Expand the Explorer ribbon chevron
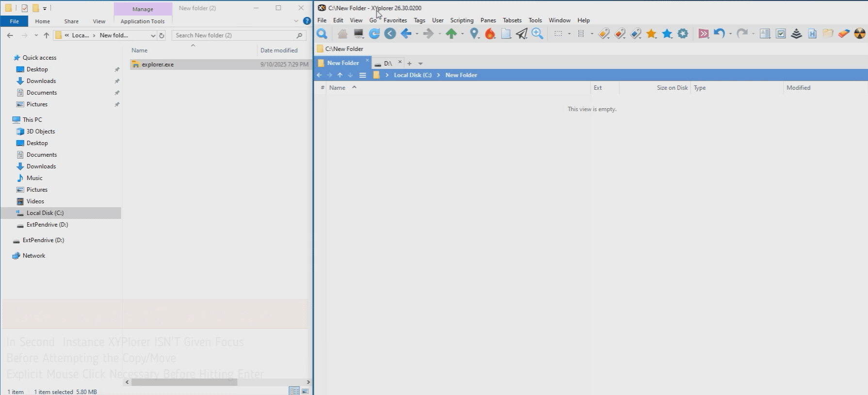This screenshot has height=395, width=868. pyautogui.click(x=296, y=21)
